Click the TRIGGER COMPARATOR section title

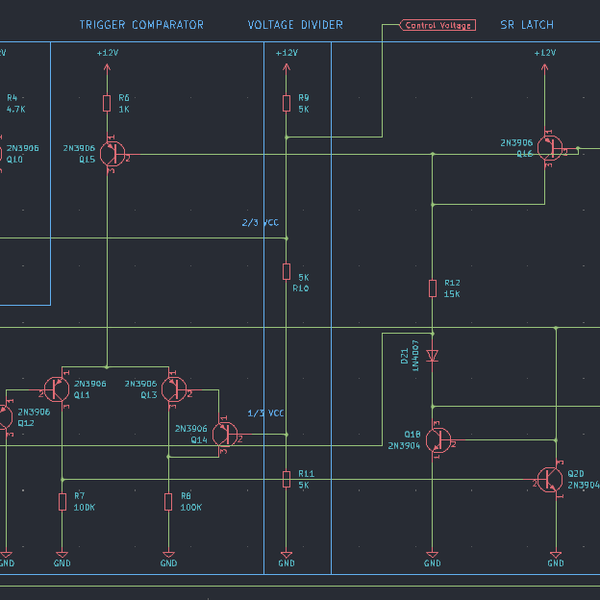142,25
